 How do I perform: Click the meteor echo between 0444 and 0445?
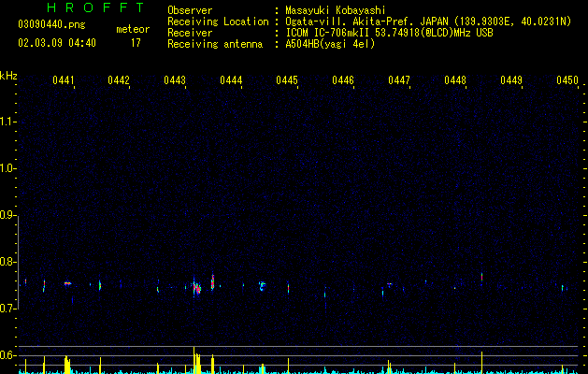tap(262, 286)
